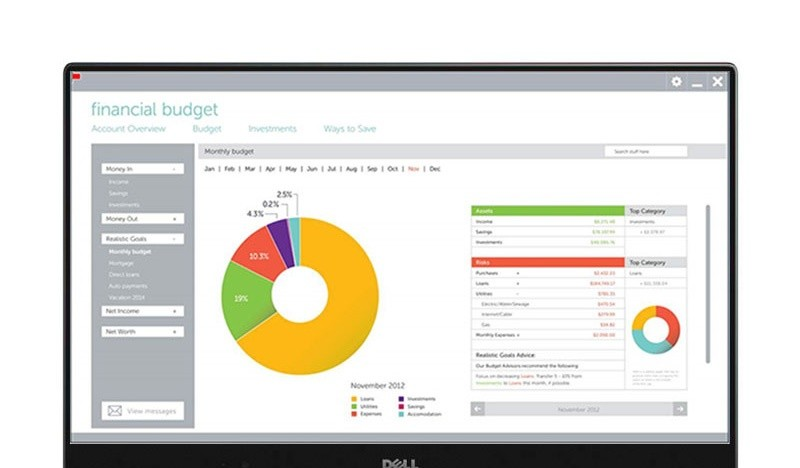Select Sep in the month selector

click(372, 169)
